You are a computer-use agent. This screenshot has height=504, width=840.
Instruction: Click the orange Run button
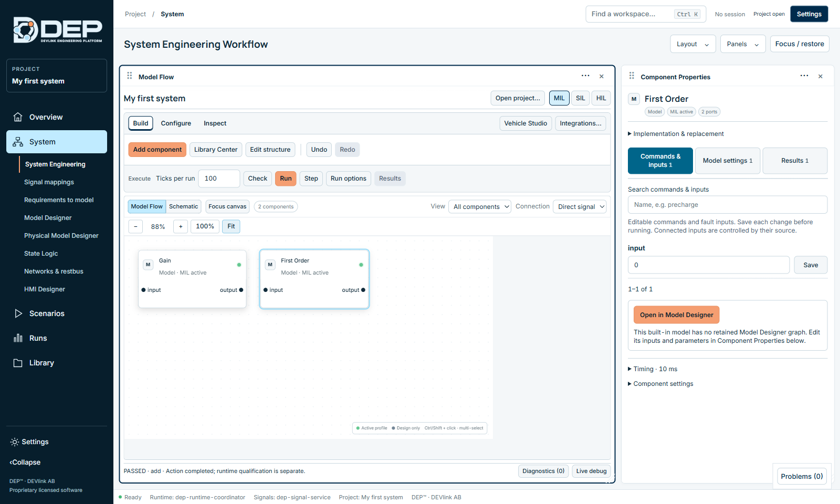(286, 178)
